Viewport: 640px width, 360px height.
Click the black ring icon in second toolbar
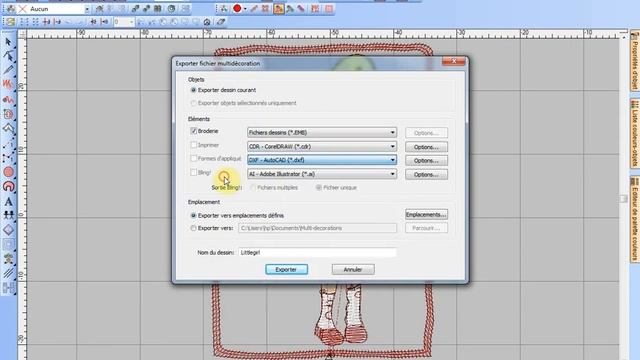click(x=207, y=22)
